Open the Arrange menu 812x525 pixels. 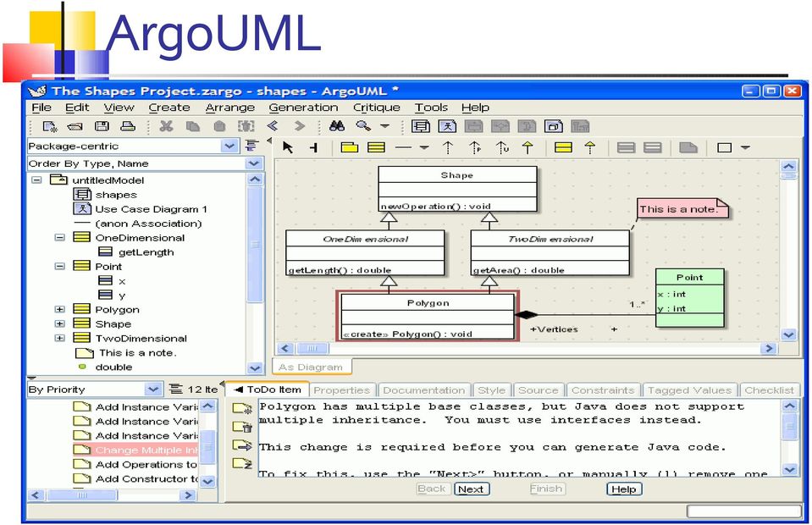(230, 108)
